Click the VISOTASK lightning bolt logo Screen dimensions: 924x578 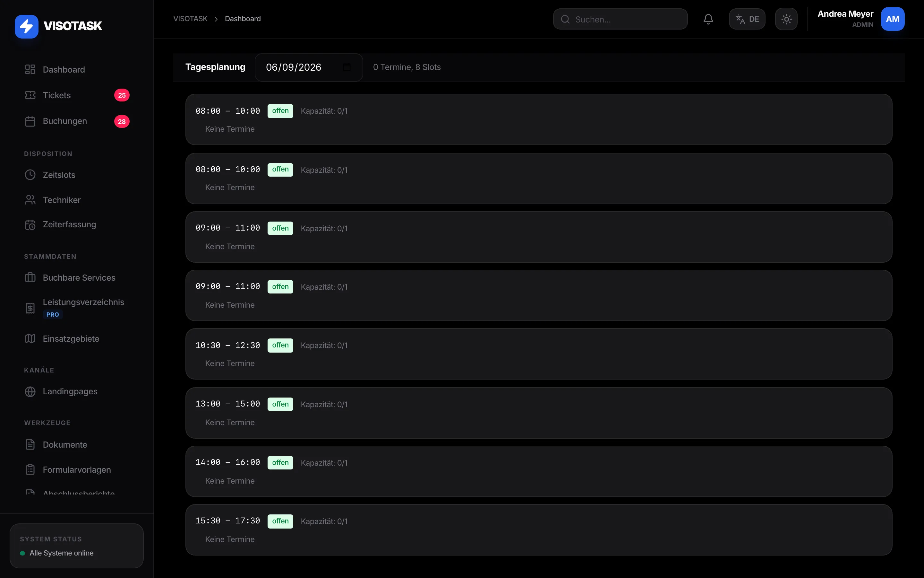pyautogui.click(x=26, y=26)
